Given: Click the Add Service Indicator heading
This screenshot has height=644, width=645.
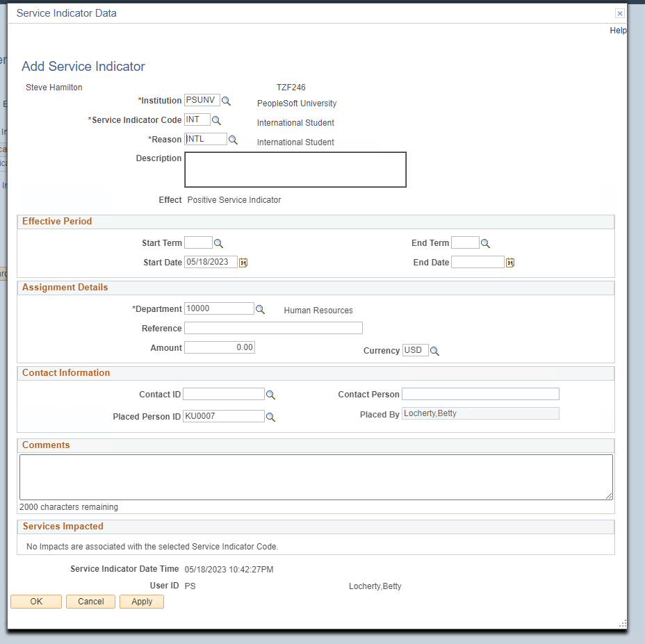Looking at the screenshot, I should click(83, 66).
